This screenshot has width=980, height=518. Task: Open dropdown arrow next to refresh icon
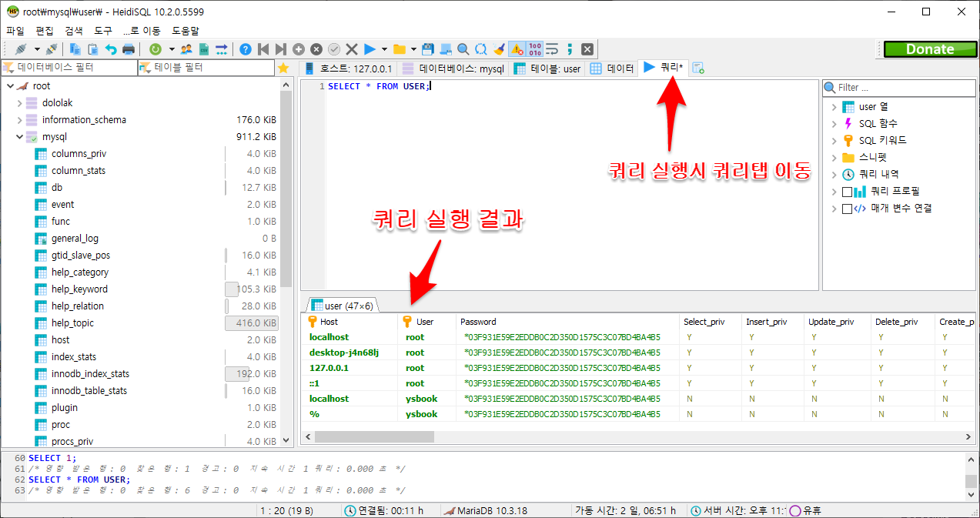[x=172, y=49]
